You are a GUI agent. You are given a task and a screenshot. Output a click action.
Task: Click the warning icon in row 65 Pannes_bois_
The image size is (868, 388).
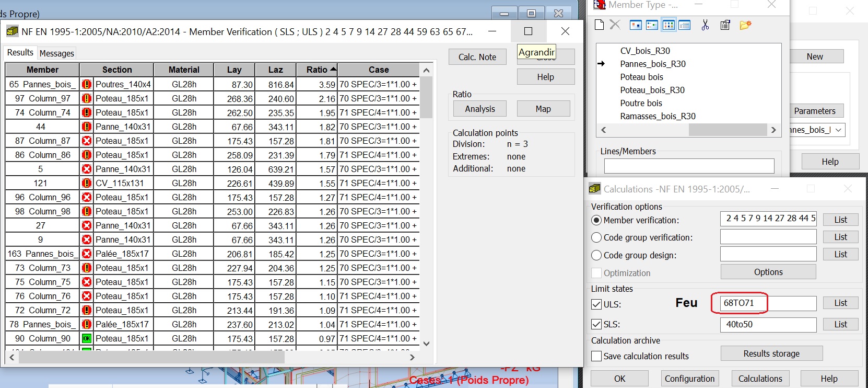coord(87,84)
